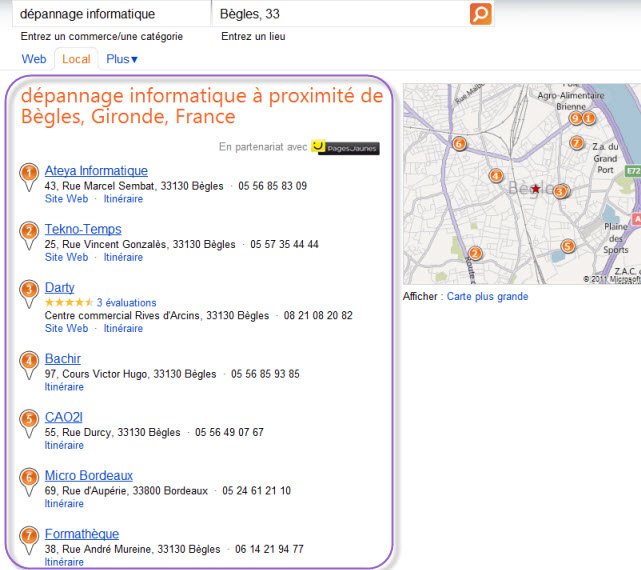Image resolution: width=641 pixels, height=570 pixels.
Task: Open the Ateya Informatique listing
Action: pos(96,171)
